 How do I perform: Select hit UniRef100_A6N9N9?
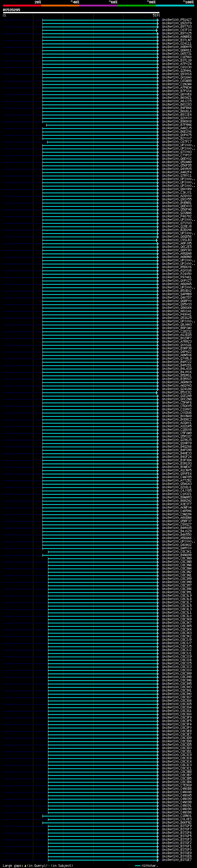(x=176, y=257)
